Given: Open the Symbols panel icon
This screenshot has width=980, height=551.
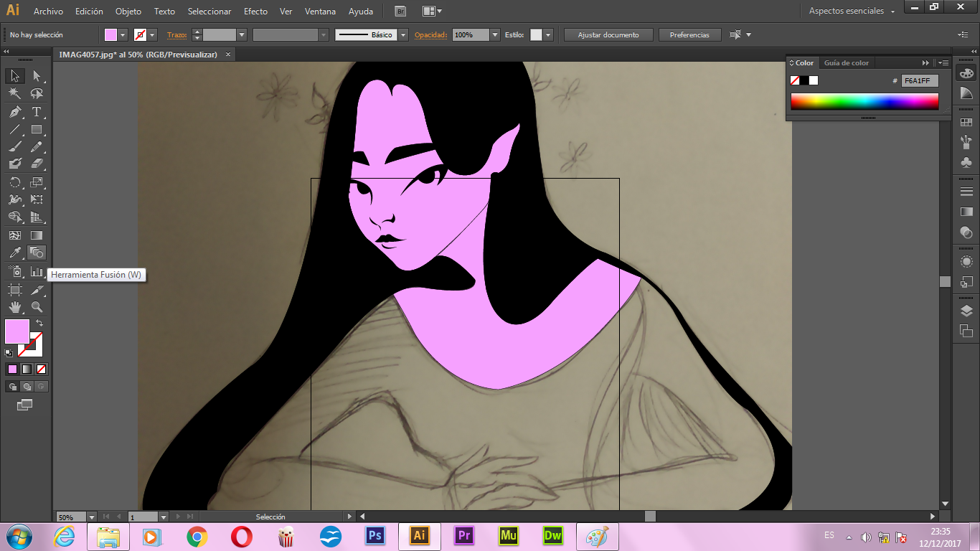Looking at the screenshot, I should tap(966, 162).
